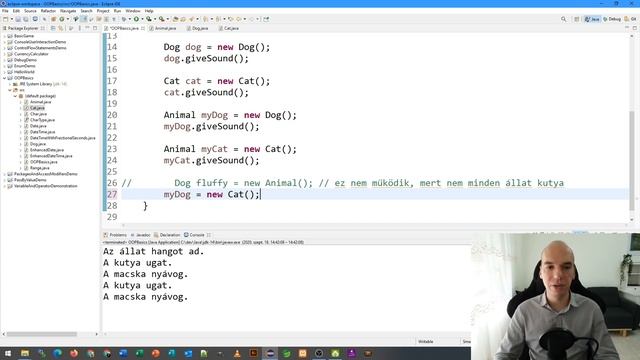Maximize the Package Explorer view
Screen dimensions: 640x360
(95, 28)
